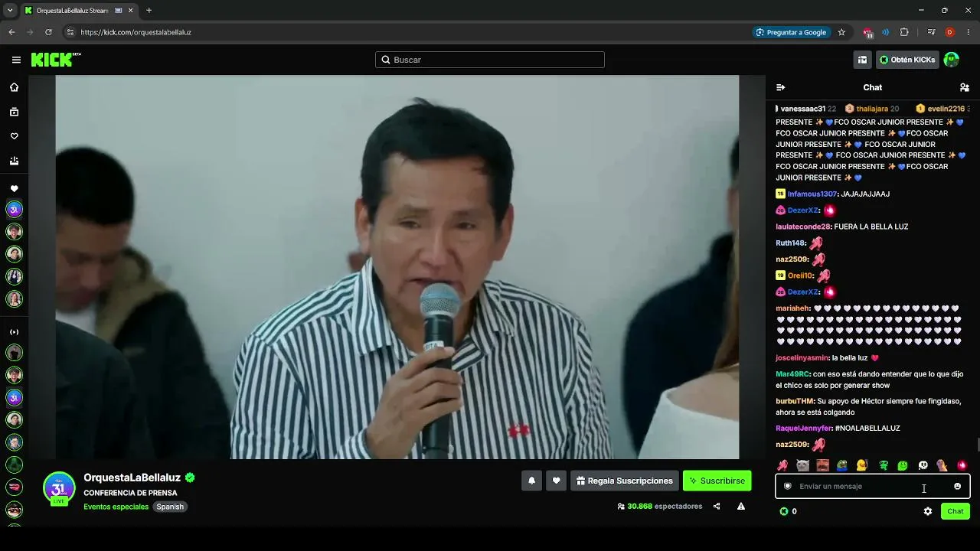Click username RaquelJennyfer in chat
Image resolution: width=980 pixels, height=551 pixels.
tap(803, 429)
